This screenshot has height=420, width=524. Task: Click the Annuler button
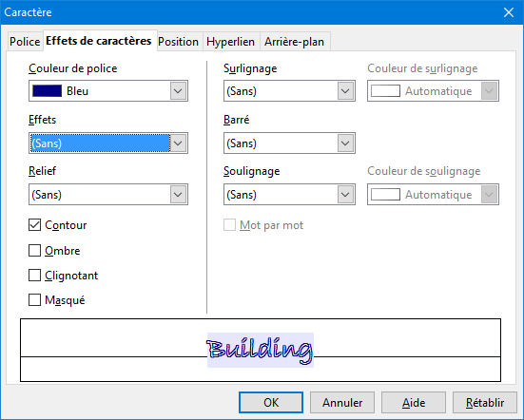(x=342, y=402)
